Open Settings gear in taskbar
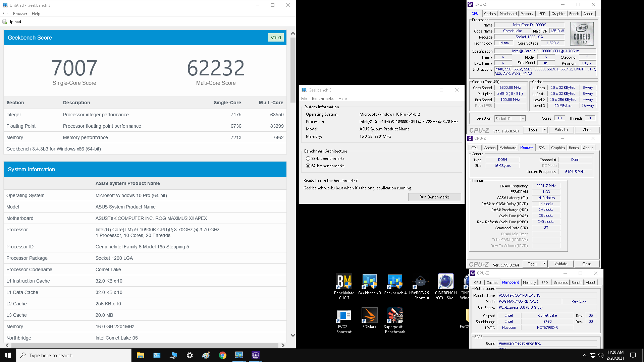 [x=190, y=355]
